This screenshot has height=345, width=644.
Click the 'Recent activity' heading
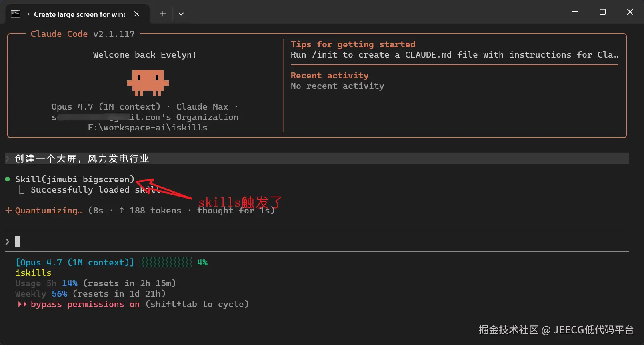point(330,76)
